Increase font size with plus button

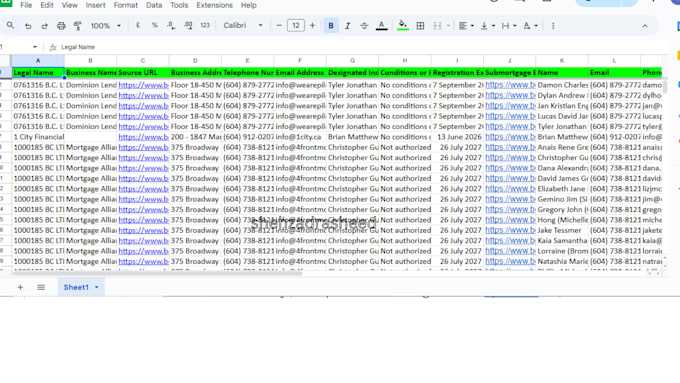tap(312, 26)
